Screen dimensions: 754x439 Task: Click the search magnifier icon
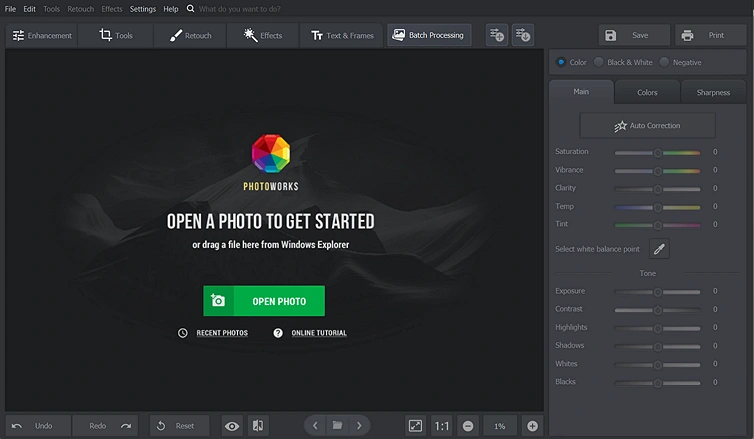190,9
